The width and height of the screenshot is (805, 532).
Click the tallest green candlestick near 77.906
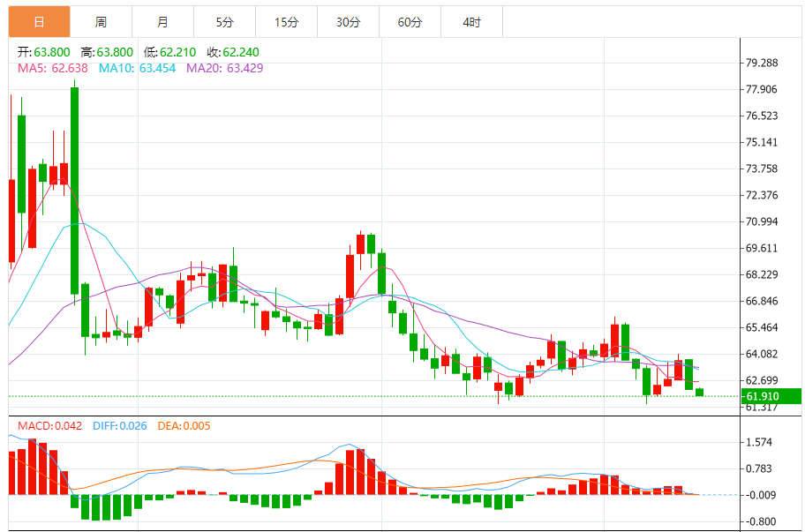click(74, 191)
